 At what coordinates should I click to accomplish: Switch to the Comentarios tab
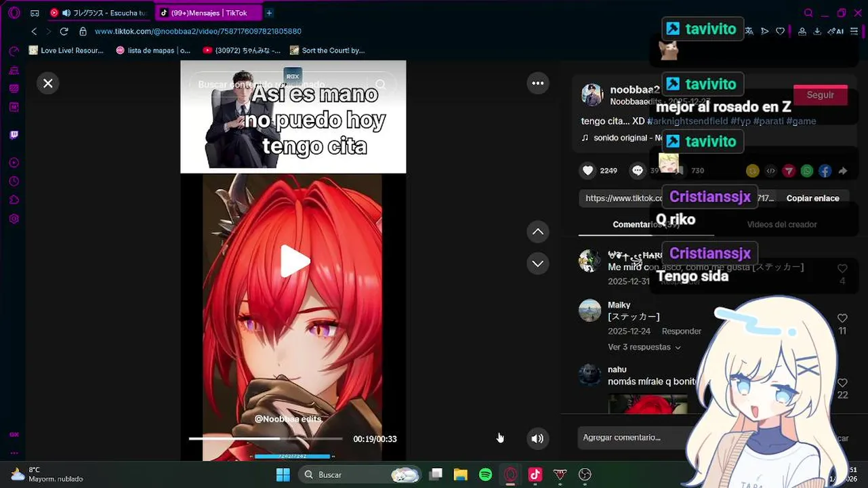click(646, 224)
